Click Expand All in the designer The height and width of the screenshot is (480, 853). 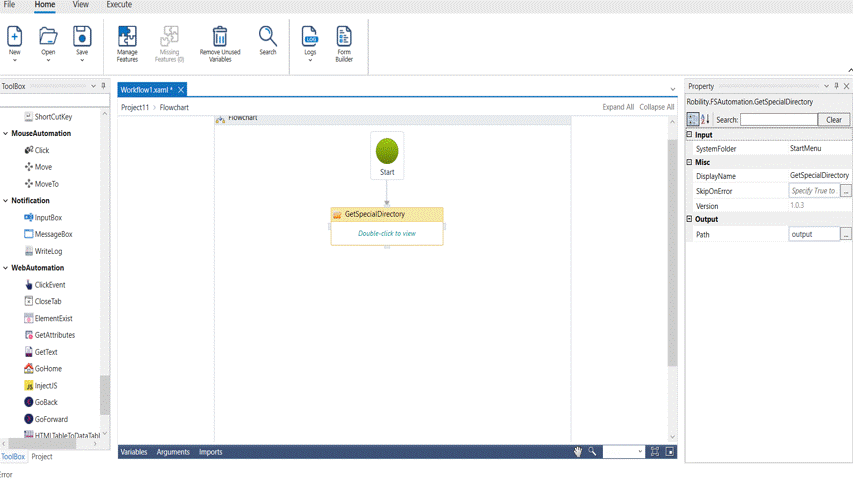(x=617, y=107)
